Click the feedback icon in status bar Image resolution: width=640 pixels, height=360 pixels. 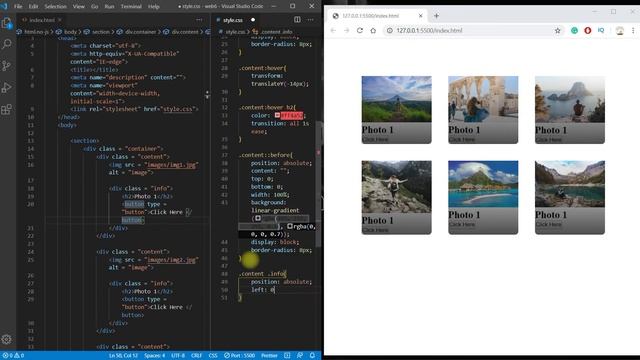pyautogui.click(x=300, y=356)
